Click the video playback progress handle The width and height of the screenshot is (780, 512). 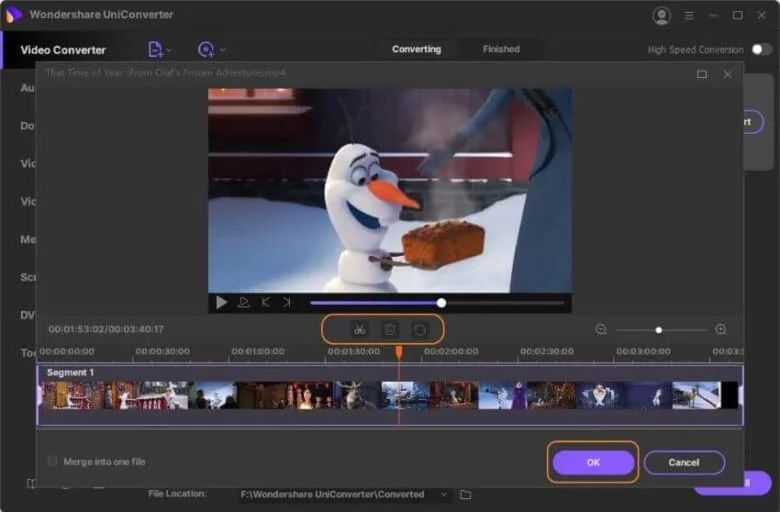[441, 303]
